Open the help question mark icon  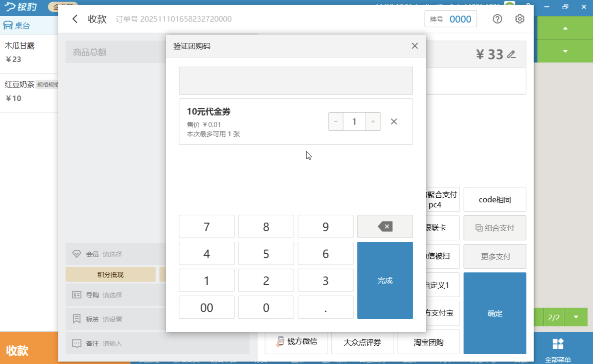point(497,19)
